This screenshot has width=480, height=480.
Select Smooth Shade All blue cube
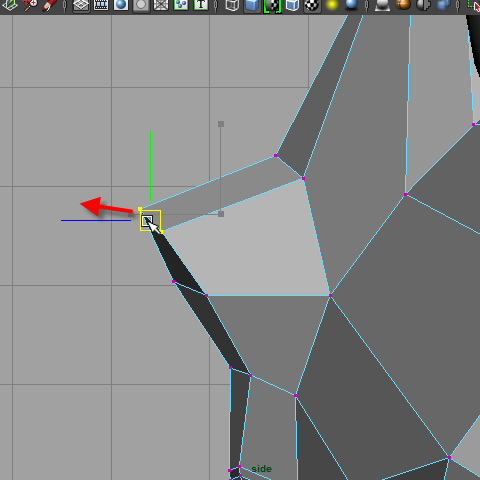click(252, 5)
